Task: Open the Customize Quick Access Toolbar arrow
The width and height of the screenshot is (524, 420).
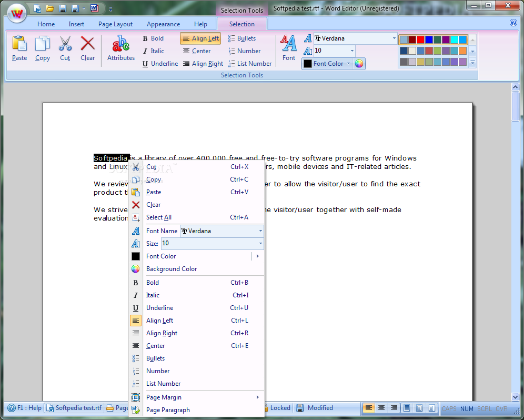Action: [x=110, y=9]
